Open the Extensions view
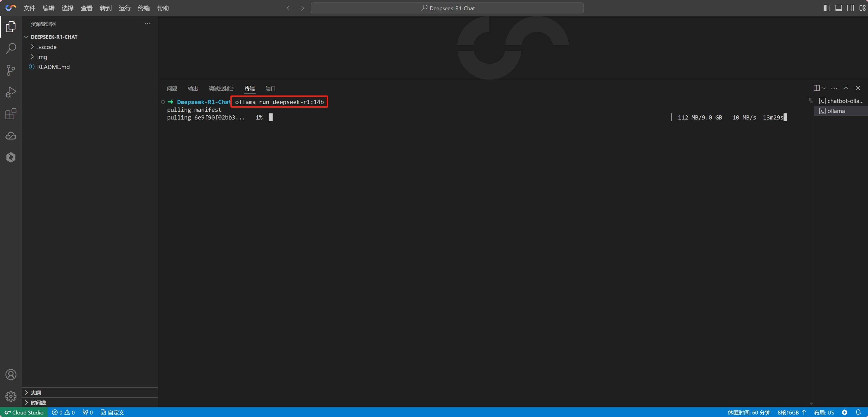The image size is (868, 417). (x=11, y=114)
